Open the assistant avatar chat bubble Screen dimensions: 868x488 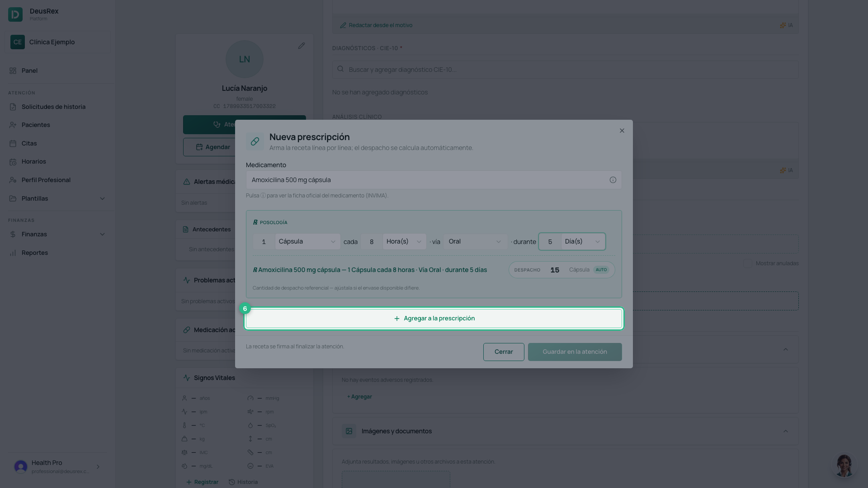point(844,465)
